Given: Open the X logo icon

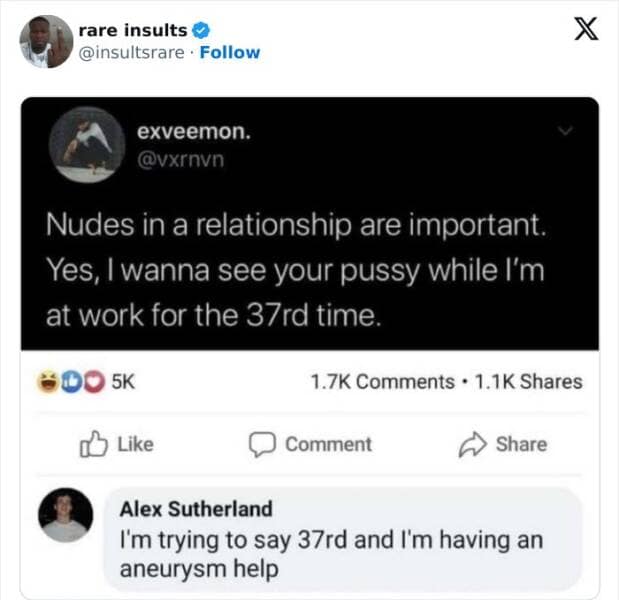Looking at the screenshot, I should click(586, 28).
